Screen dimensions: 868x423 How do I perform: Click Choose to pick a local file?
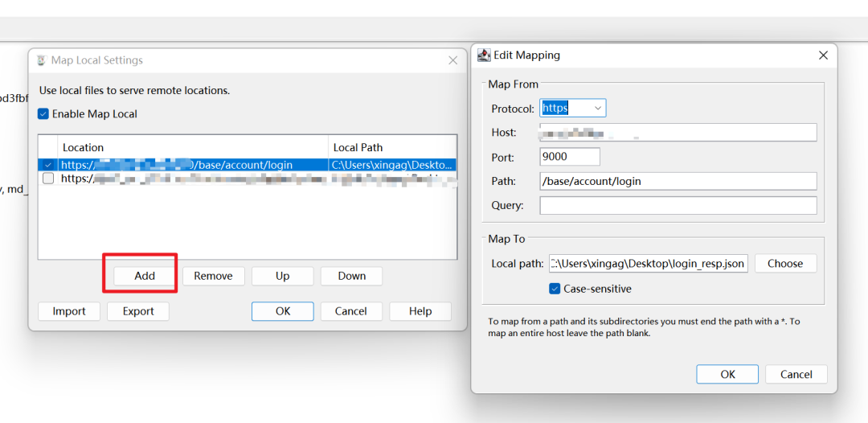click(785, 264)
